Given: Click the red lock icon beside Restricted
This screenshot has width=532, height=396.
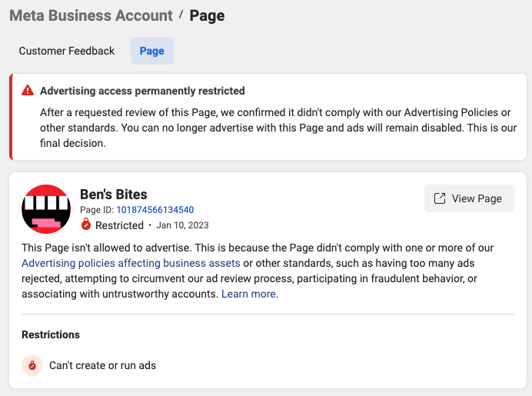Looking at the screenshot, I should [86, 225].
